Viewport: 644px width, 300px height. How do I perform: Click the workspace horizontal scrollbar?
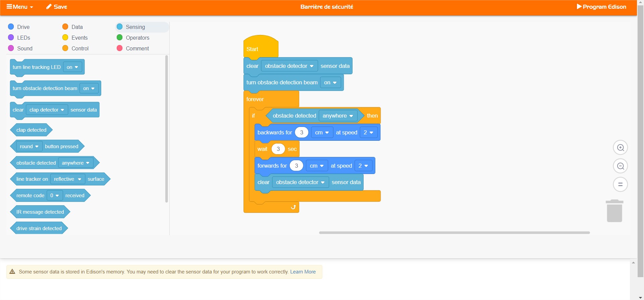click(454, 232)
